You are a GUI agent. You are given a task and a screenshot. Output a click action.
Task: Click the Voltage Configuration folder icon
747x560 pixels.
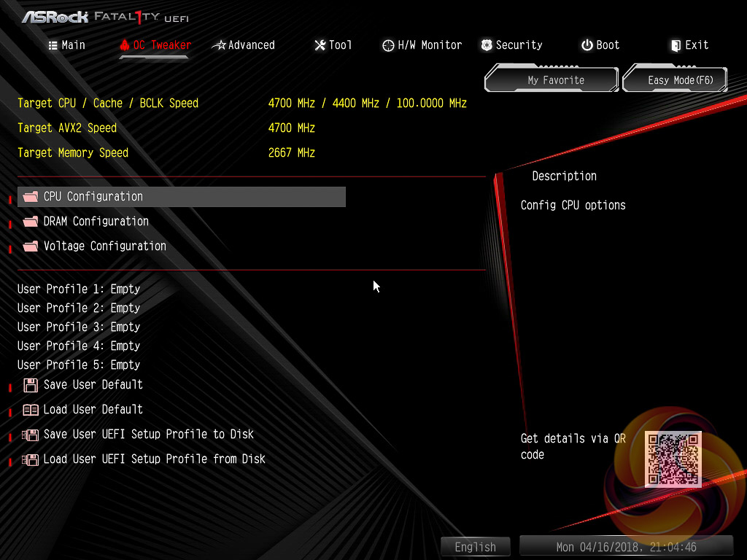(31, 246)
